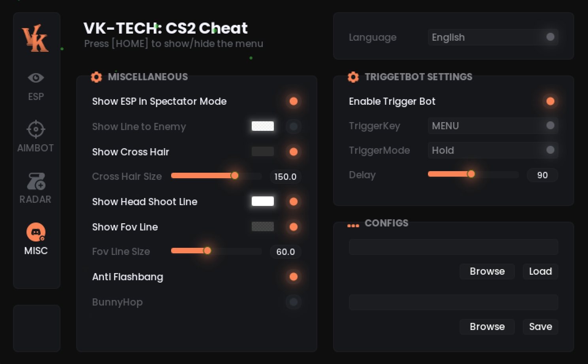Open the Language dropdown showing English
The width and height of the screenshot is (588, 364).
(x=493, y=38)
